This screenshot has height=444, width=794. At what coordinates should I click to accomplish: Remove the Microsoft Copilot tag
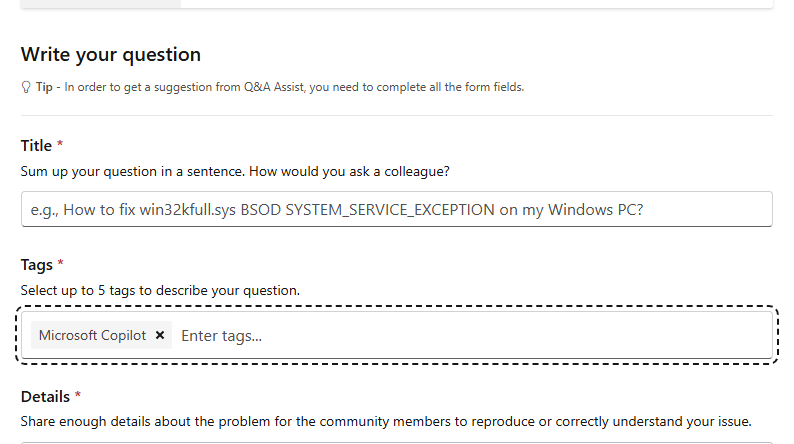[160, 336]
